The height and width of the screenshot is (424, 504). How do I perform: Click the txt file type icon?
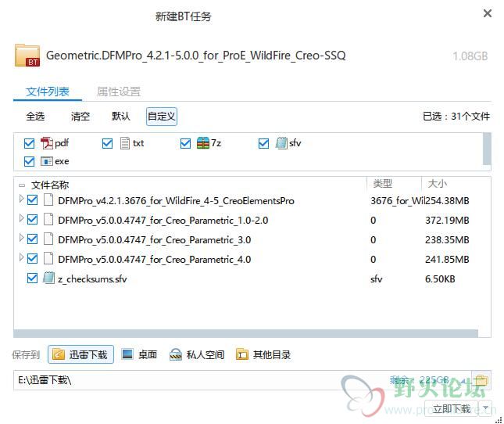tap(125, 143)
